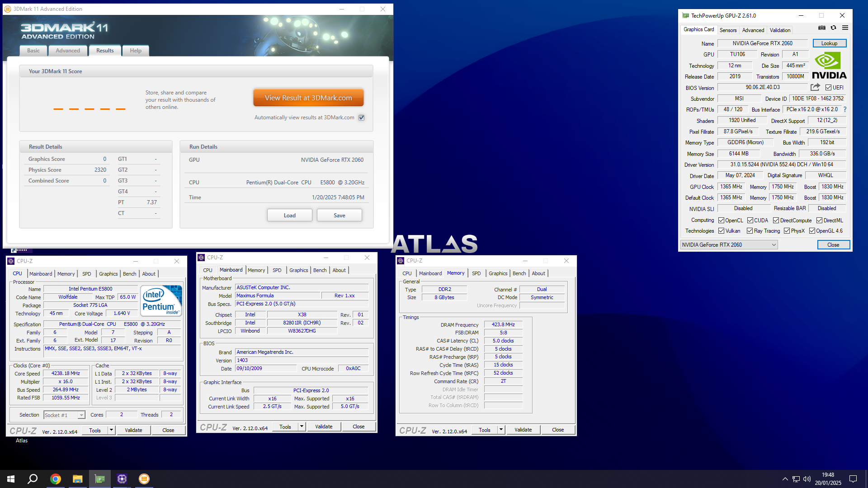Viewport: 868px width, 488px height.
Task: Open the Windows Start menu
Action: (x=11, y=479)
